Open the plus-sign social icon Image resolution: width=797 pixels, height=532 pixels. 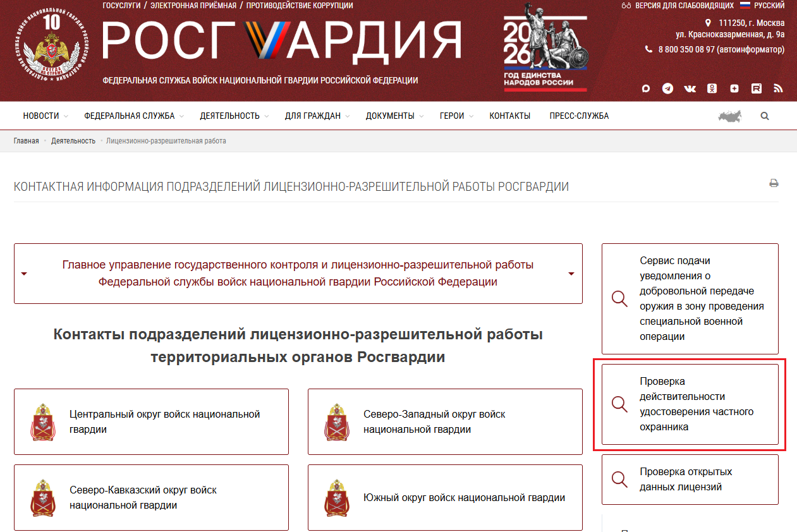point(734,89)
